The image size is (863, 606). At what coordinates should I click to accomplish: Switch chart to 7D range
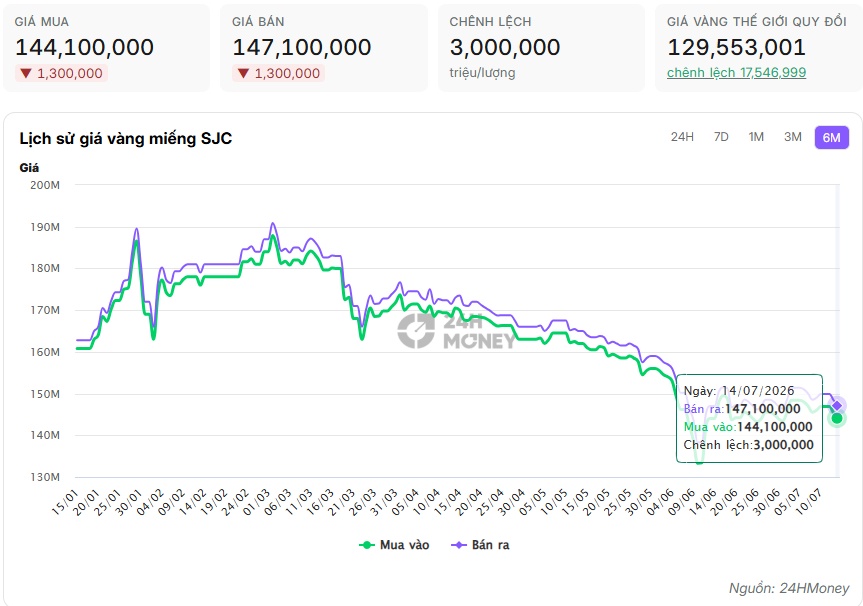pyautogui.click(x=721, y=137)
